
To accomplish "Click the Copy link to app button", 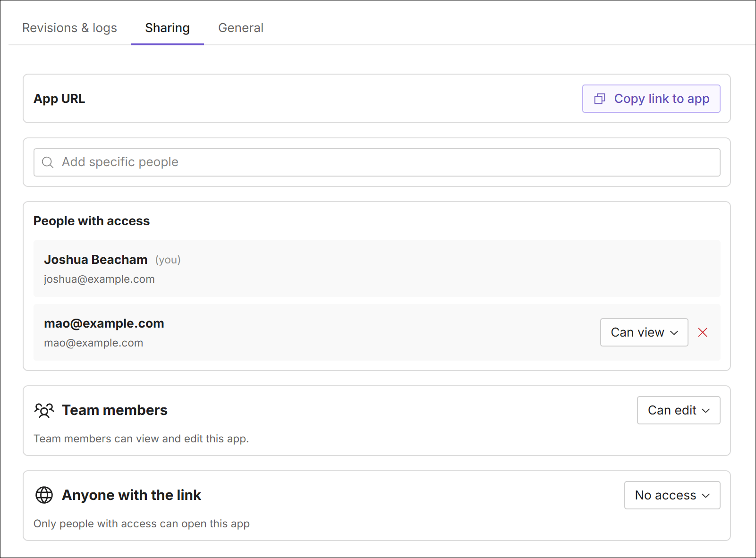I will click(x=651, y=99).
